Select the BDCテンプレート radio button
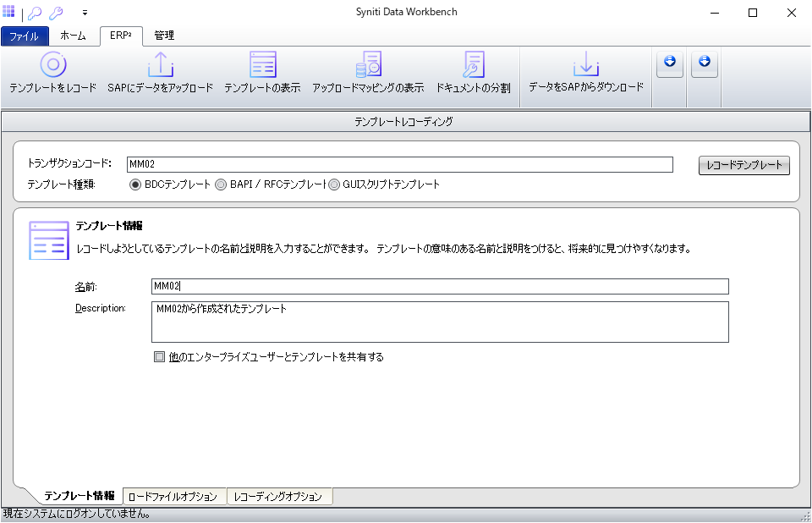The image size is (812, 523). (135, 184)
